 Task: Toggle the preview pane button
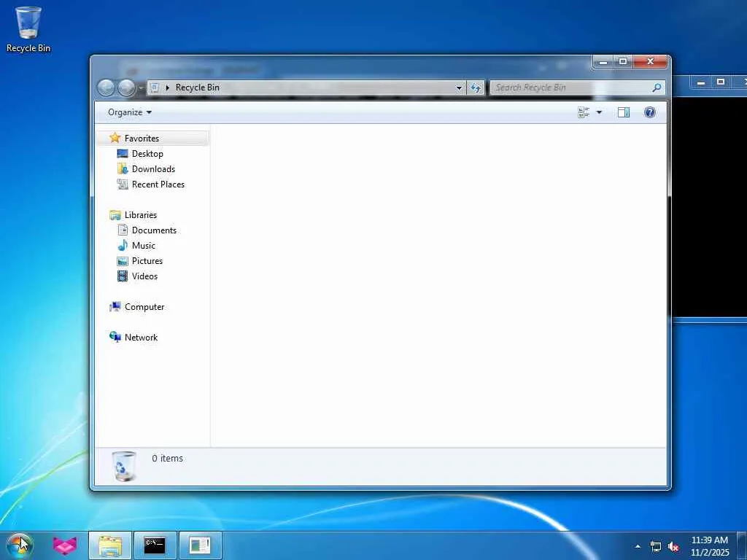click(x=624, y=112)
